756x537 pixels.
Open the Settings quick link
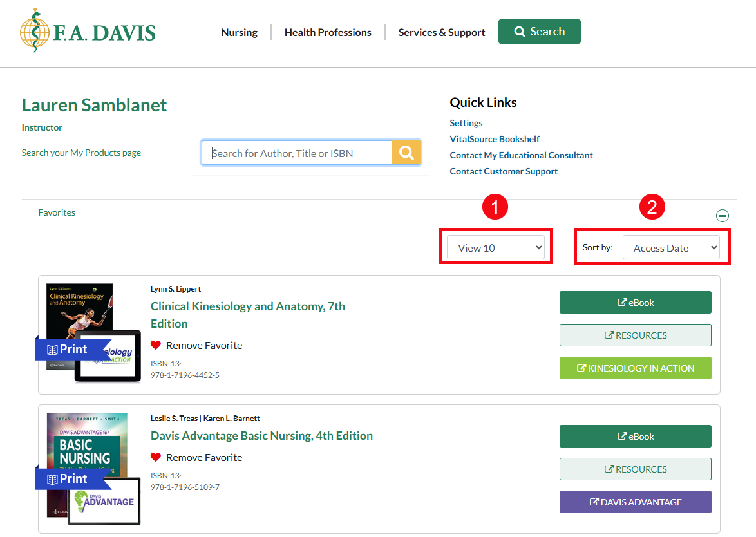466,123
